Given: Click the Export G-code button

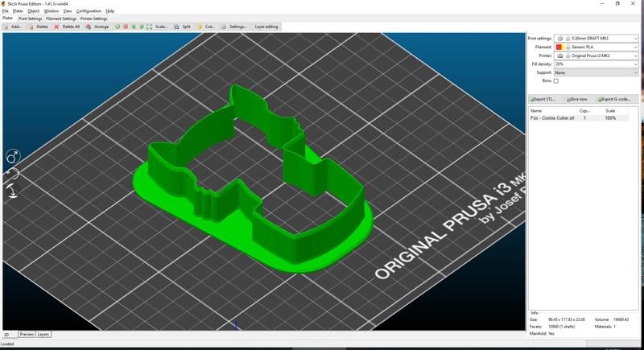Looking at the screenshot, I should (616, 99).
